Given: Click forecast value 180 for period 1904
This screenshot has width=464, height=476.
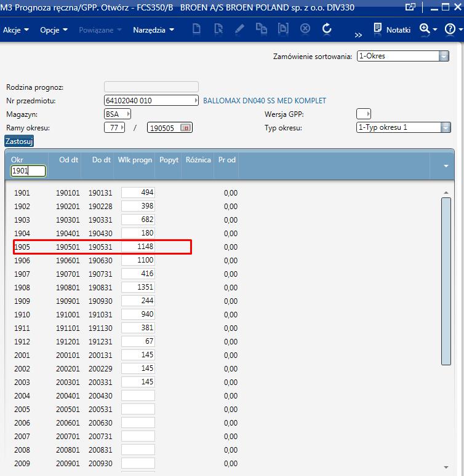Looking at the screenshot, I should coord(138,233).
